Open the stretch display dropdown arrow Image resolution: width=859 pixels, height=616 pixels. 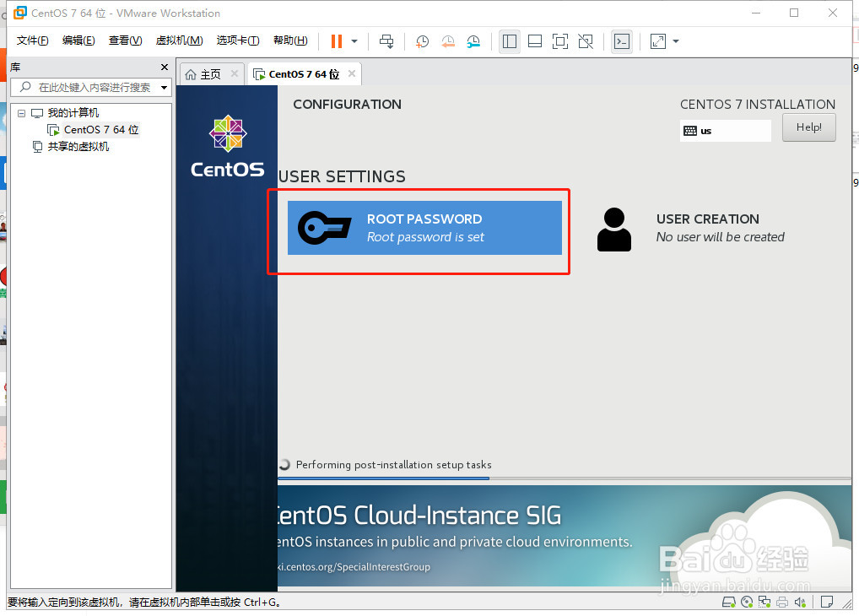pos(676,41)
